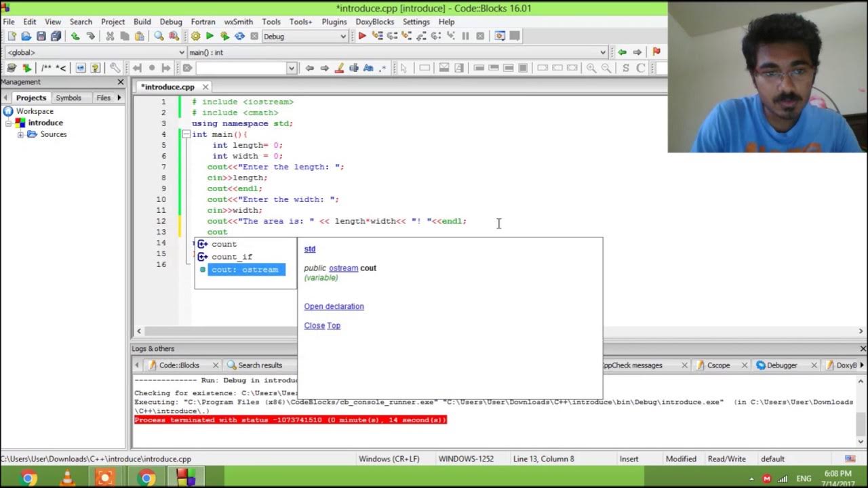Click the Redo arrow icon
The height and width of the screenshot is (488, 868).
[x=90, y=37]
